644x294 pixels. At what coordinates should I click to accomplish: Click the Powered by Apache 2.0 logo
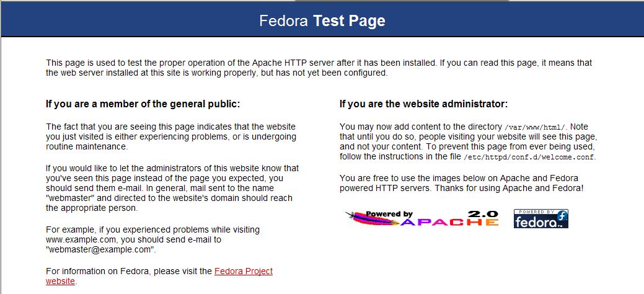(421, 218)
